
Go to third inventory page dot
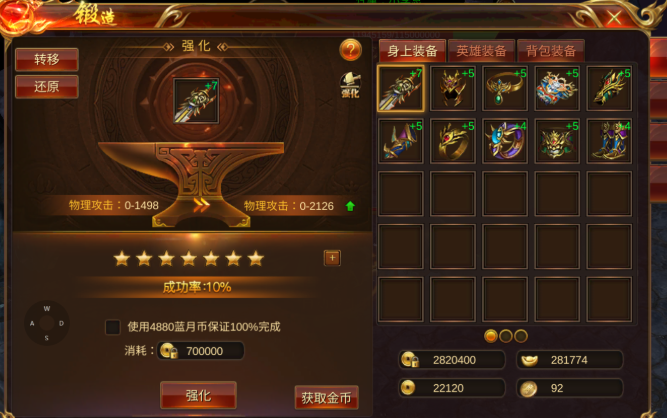pos(521,336)
